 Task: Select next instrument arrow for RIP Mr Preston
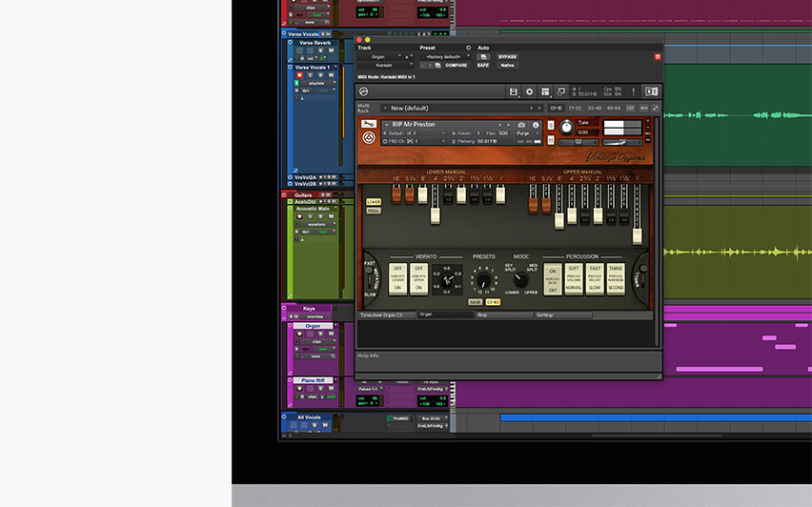(x=508, y=125)
